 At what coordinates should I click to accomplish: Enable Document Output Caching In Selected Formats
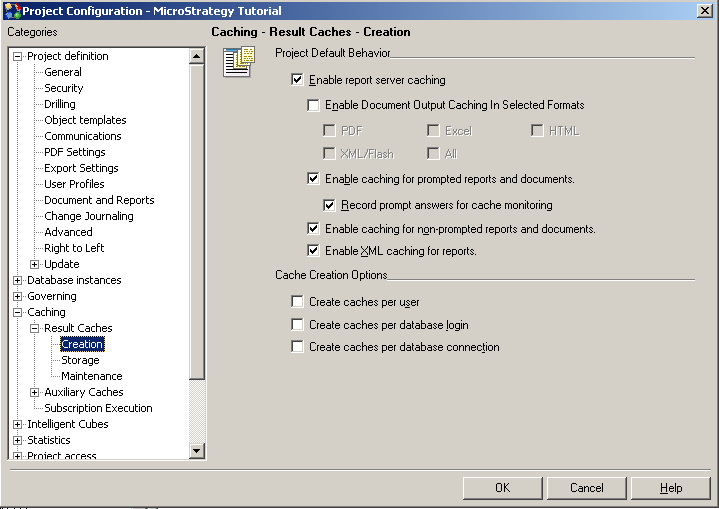(x=313, y=105)
